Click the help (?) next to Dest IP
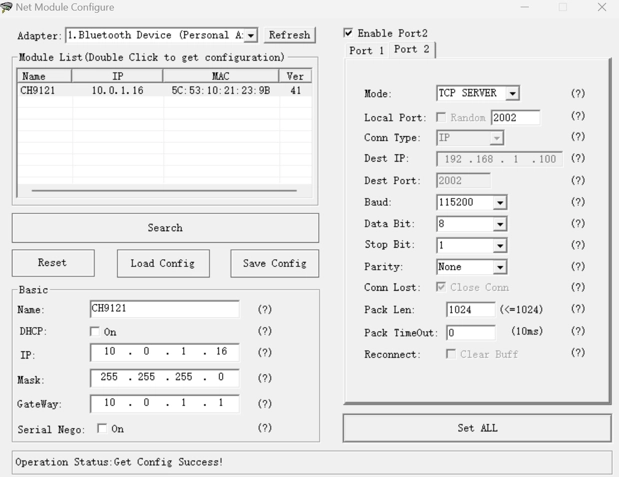The width and height of the screenshot is (619, 477). point(578,158)
